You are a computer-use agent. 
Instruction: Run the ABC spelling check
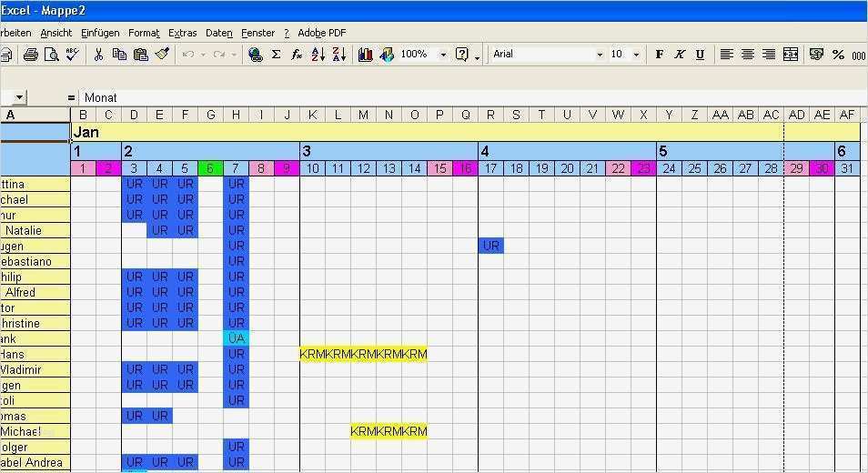(73, 55)
